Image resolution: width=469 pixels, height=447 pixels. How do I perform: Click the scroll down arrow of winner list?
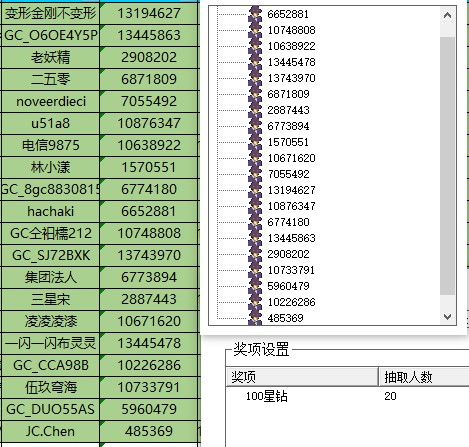tap(448, 316)
